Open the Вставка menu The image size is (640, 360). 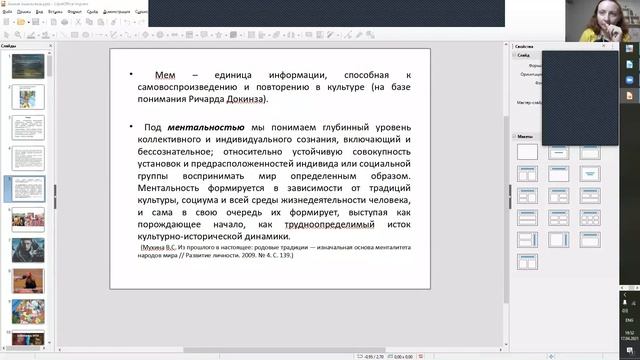[56, 12]
